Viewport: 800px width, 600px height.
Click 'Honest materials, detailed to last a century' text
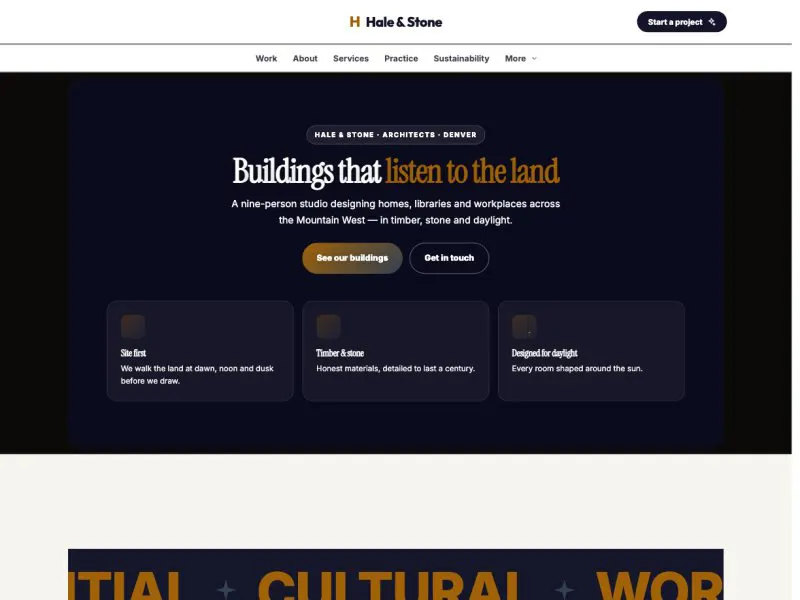click(395, 368)
